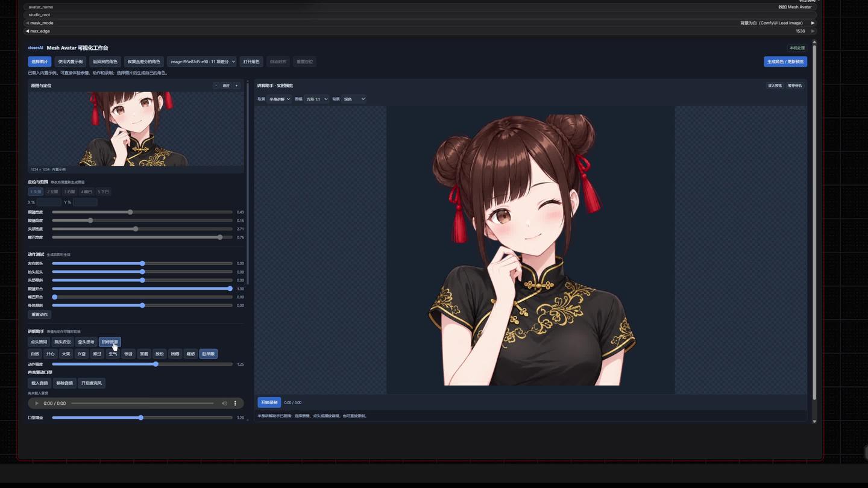The height and width of the screenshot is (488, 868).
Task: Trigger the 点头赞同 nod gesture
Action: click(39, 342)
